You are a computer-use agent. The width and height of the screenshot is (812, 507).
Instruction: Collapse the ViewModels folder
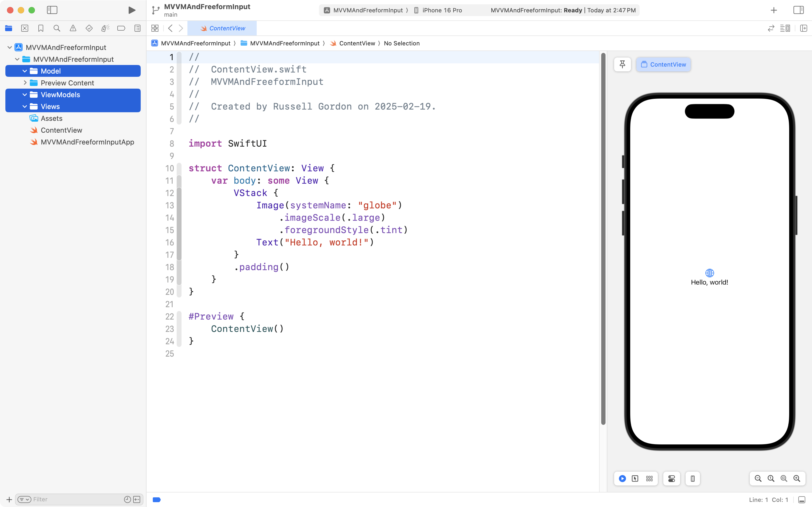point(25,95)
